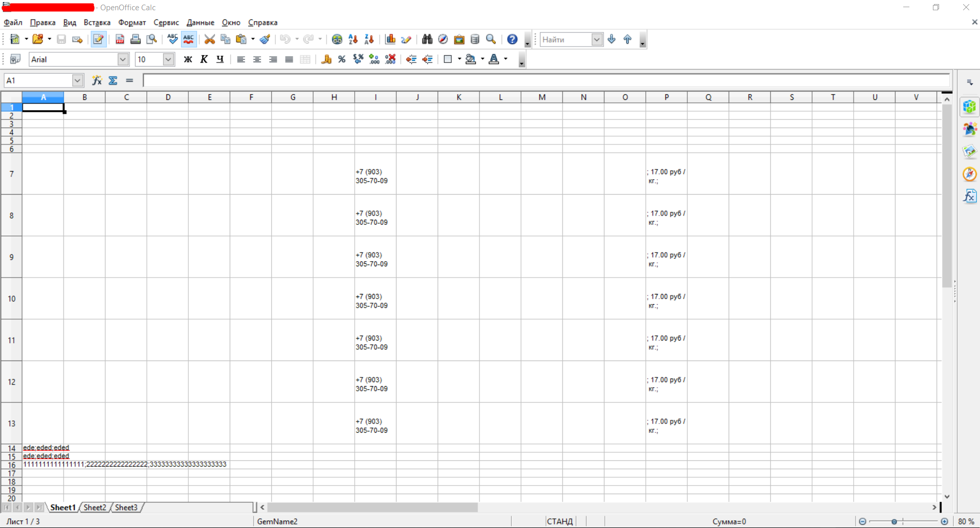980x528 pixels.
Task: Sort ascending A to Z
Action: coord(353,39)
